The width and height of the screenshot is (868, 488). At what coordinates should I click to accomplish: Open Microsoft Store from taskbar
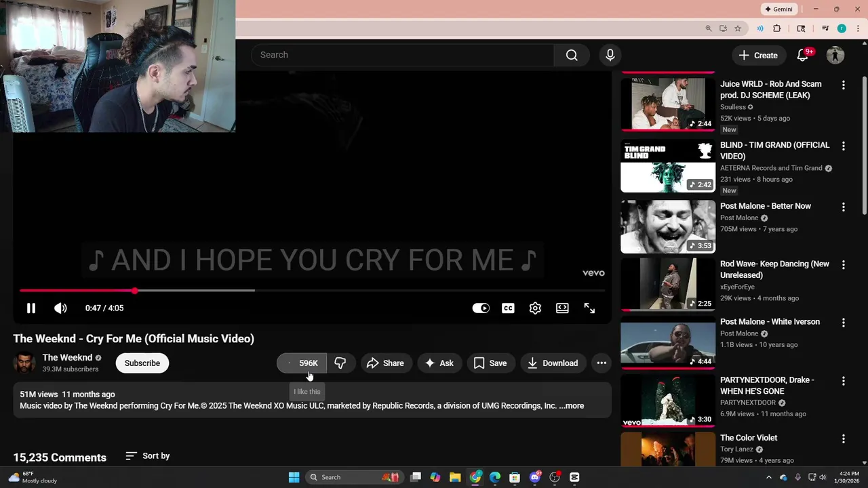coord(515,477)
